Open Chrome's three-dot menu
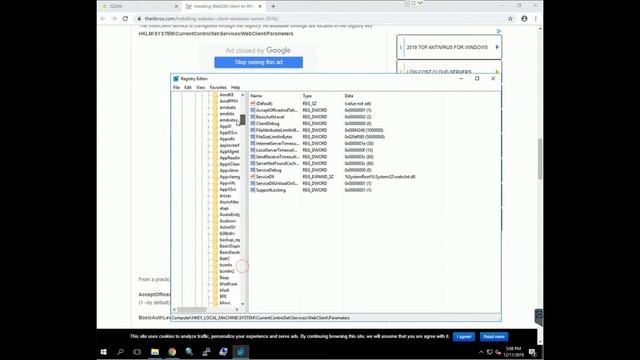The height and width of the screenshot is (360, 640). click(x=536, y=19)
